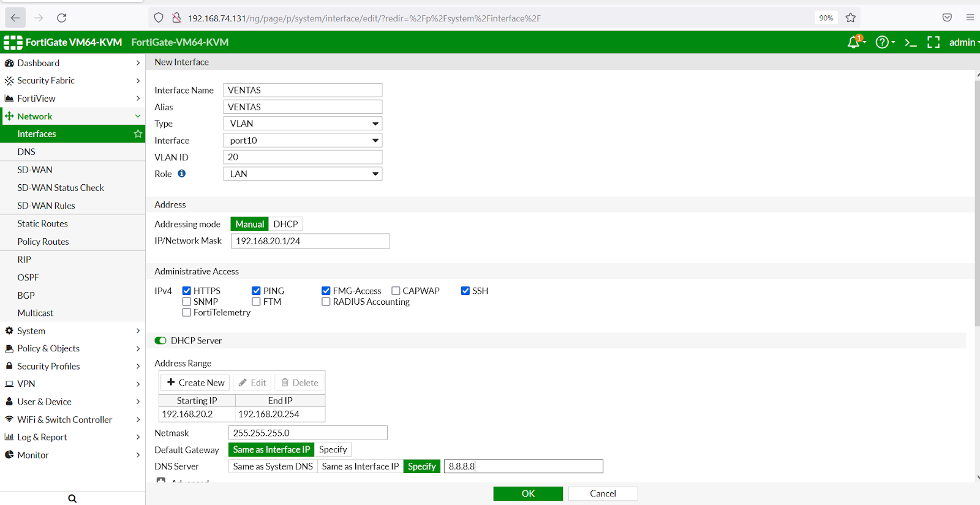Open the admin user dropdown
980x505 pixels.
click(964, 42)
